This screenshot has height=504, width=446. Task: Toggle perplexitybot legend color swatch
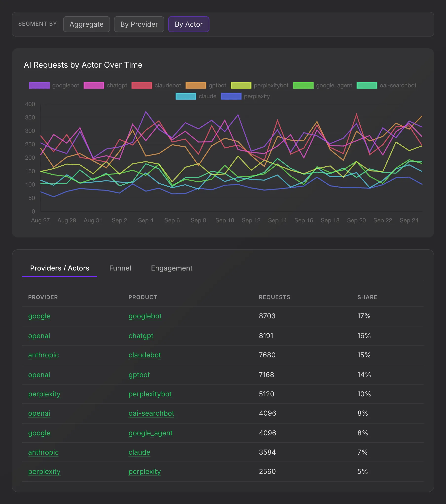pyautogui.click(x=241, y=85)
